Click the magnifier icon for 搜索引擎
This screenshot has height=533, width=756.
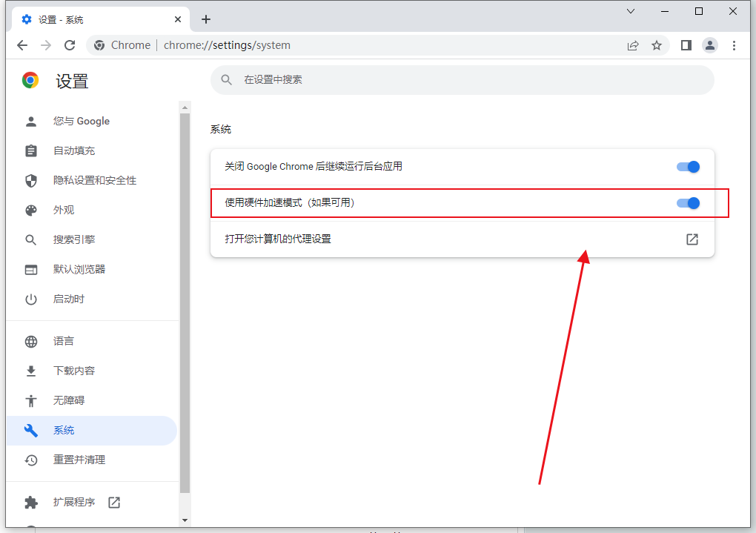pos(31,239)
